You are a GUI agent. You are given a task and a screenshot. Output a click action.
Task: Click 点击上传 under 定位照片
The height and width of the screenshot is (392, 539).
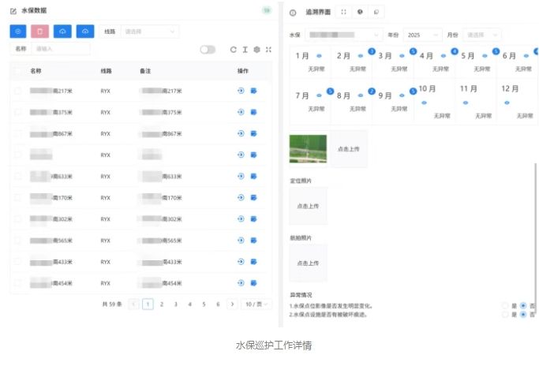(x=308, y=206)
